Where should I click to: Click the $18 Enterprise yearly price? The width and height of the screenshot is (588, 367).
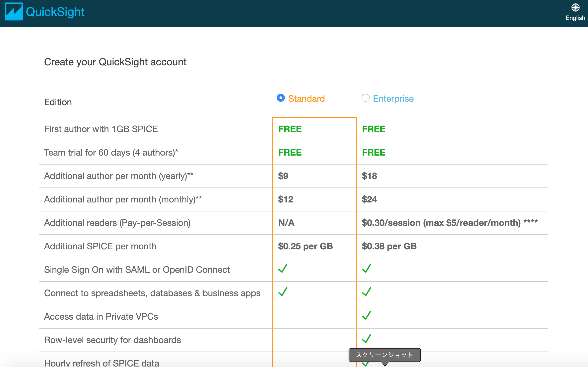coord(370,176)
